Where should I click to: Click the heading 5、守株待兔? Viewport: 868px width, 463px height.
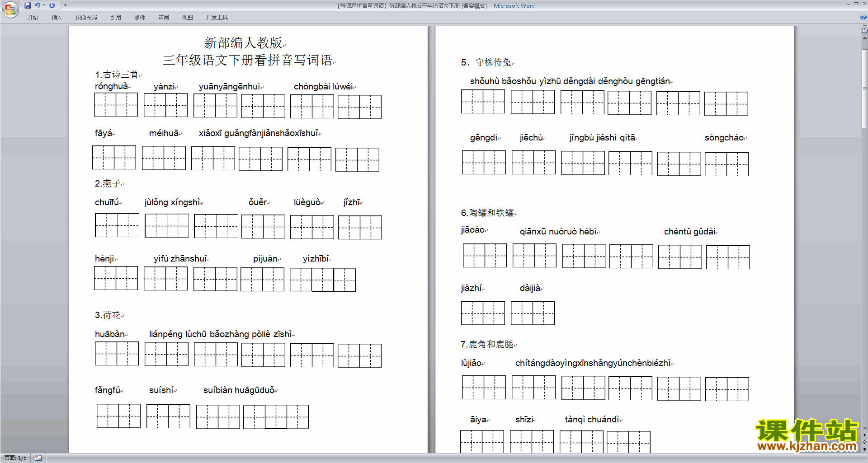(x=486, y=62)
